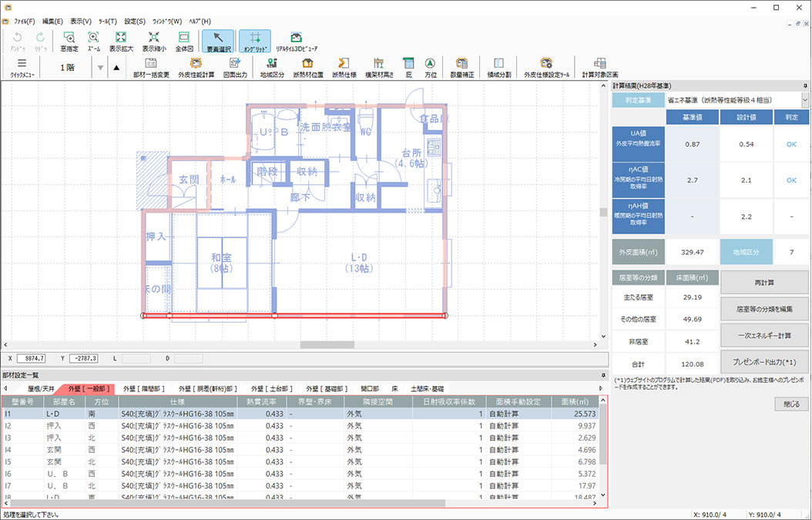The height and width of the screenshot is (520, 812).
Task: Select wall row I3 押入 北
Action: (x=154, y=436)
